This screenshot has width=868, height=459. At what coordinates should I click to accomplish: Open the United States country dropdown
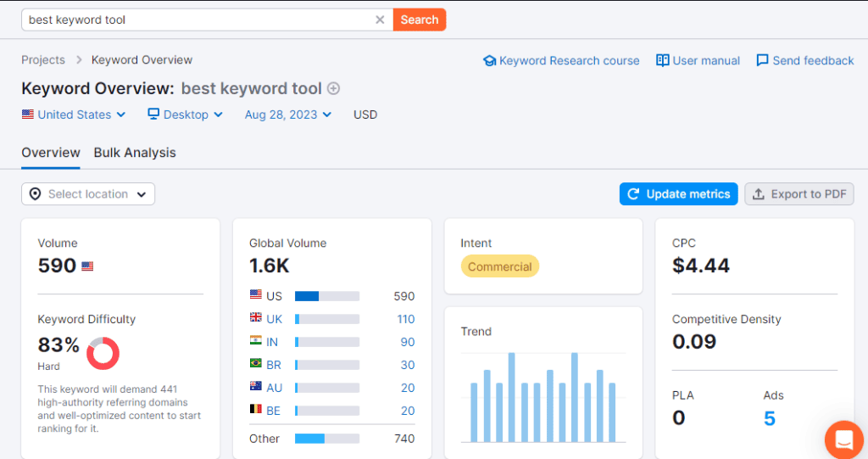click(x=75, y=115)
